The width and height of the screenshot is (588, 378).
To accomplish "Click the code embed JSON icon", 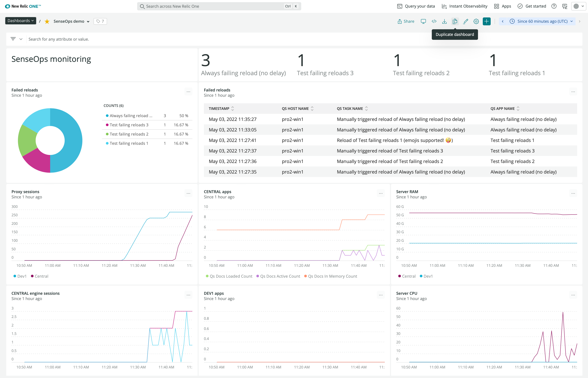I will 434,21.
